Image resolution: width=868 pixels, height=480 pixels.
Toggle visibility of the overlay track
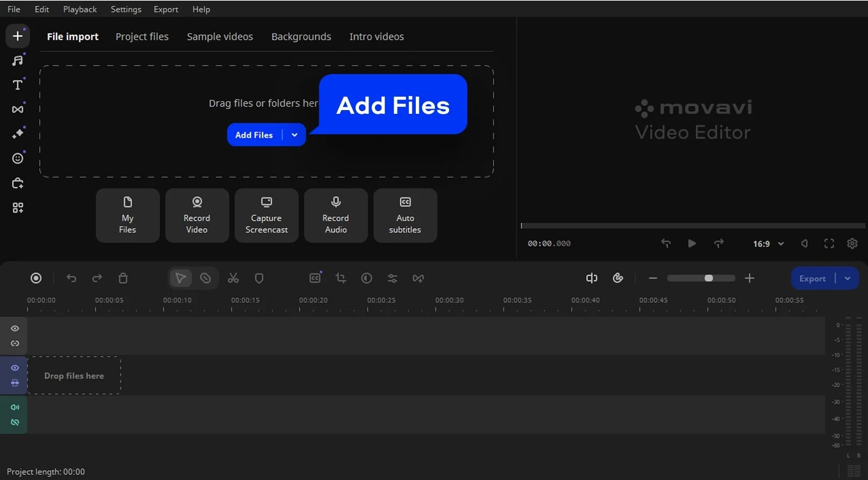[15, 328]
